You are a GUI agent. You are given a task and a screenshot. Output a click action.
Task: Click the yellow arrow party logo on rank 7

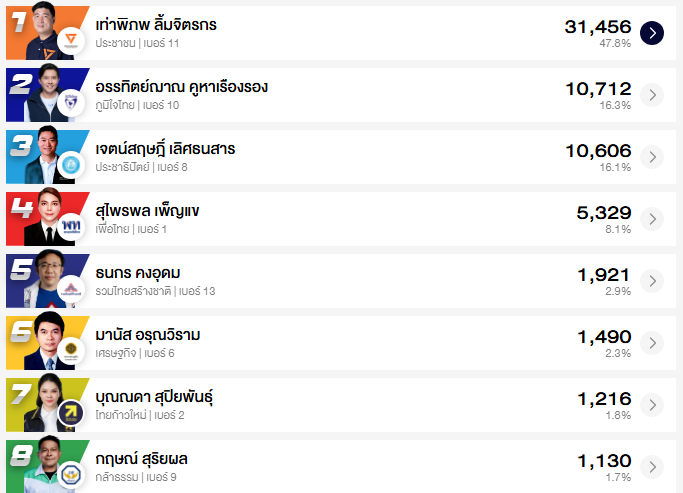tap(71, 413)
